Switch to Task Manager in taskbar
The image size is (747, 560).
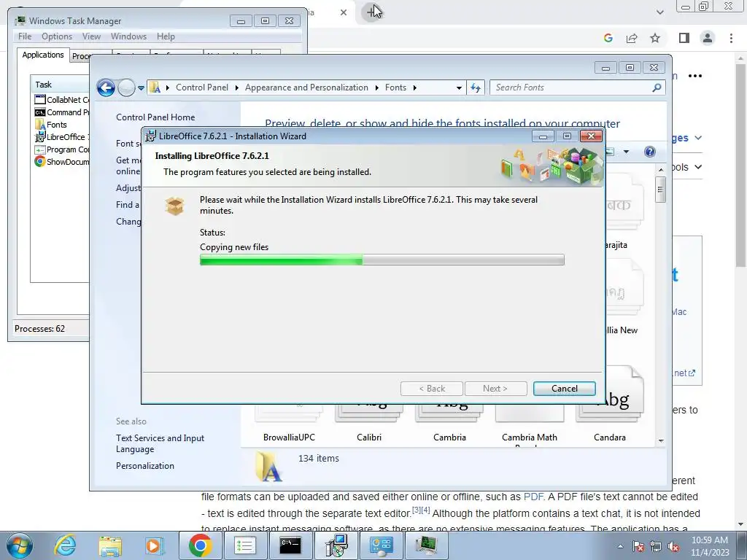point(426,545)
